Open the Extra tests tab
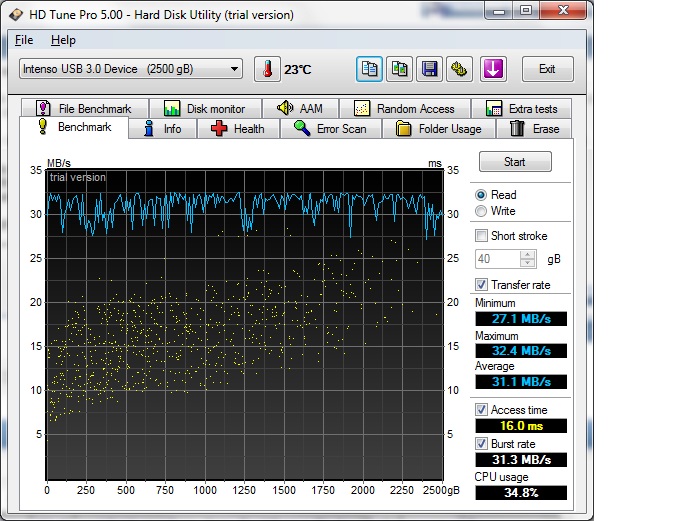 tap(522, 109)
